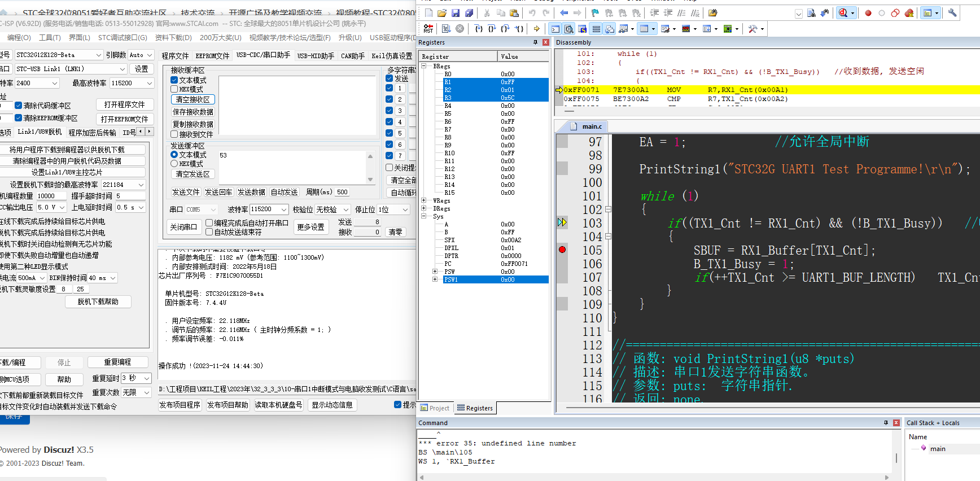Click the Step Over braces icon

pyautogui.click(x=492, y=29)
